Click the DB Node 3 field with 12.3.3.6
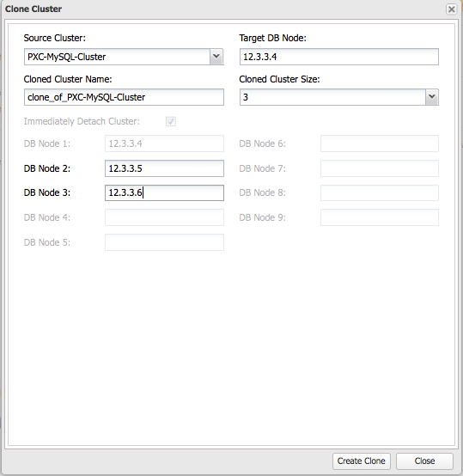 (164, 192)
